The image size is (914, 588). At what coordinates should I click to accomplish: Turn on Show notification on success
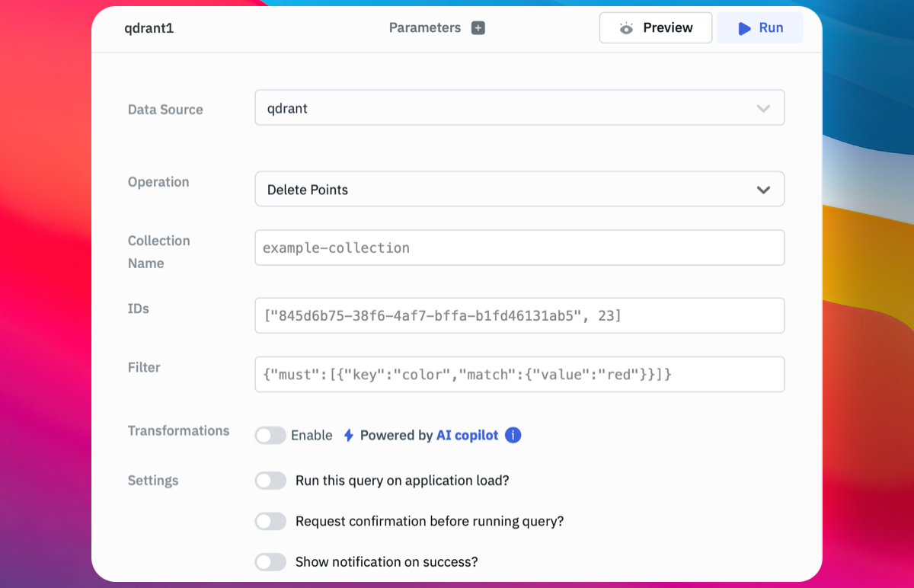coord(270,562)
